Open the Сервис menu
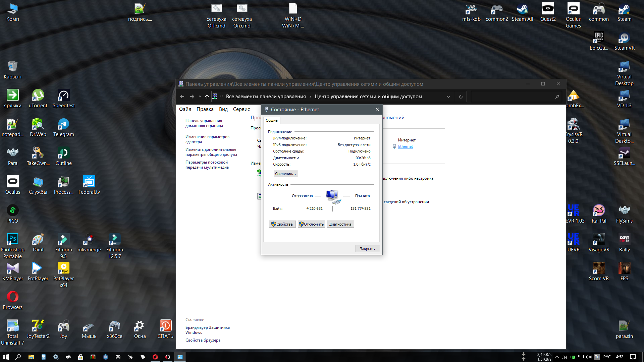The width and height of the screenshot is (644, 362). coord(241,109)
